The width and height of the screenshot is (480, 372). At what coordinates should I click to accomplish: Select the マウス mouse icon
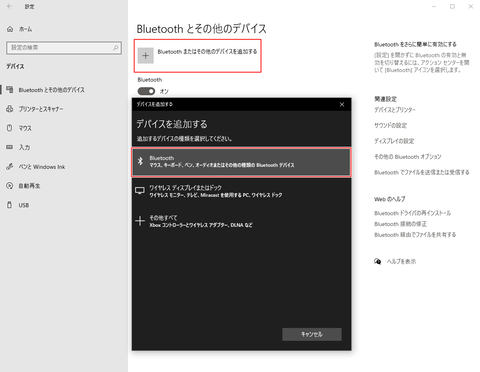(x=10, y=128)
